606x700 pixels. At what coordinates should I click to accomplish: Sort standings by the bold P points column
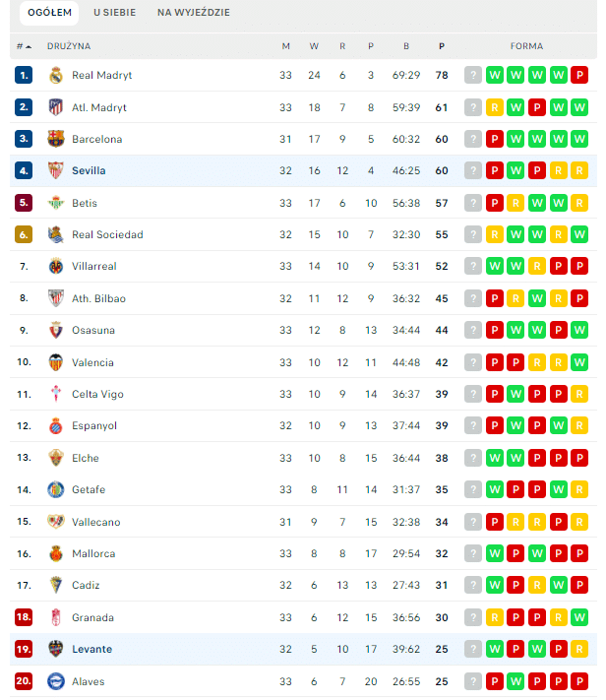442,46
